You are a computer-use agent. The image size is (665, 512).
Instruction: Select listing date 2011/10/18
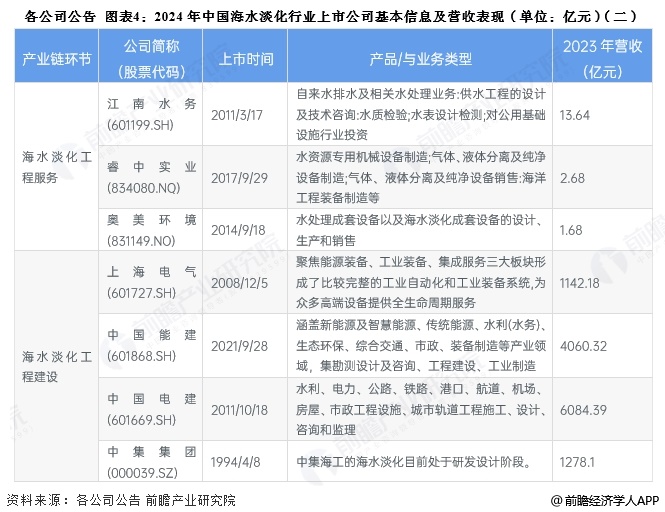(x=239, y=410)
